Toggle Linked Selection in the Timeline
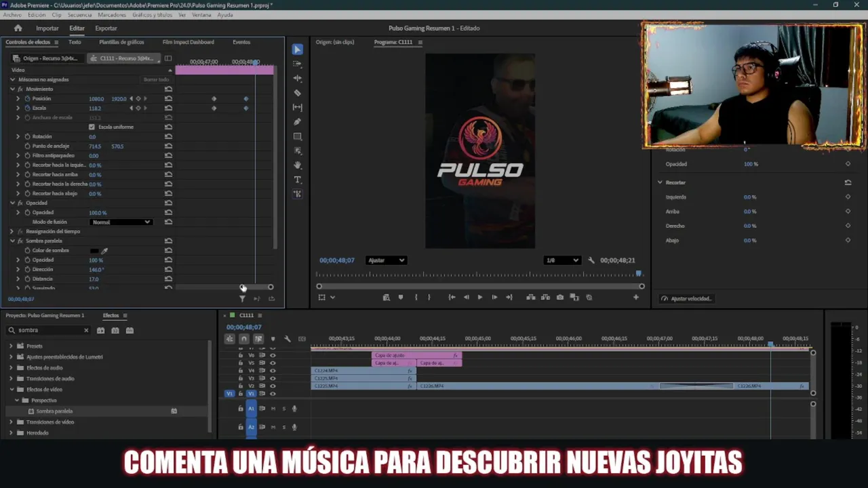 (258, 339)
